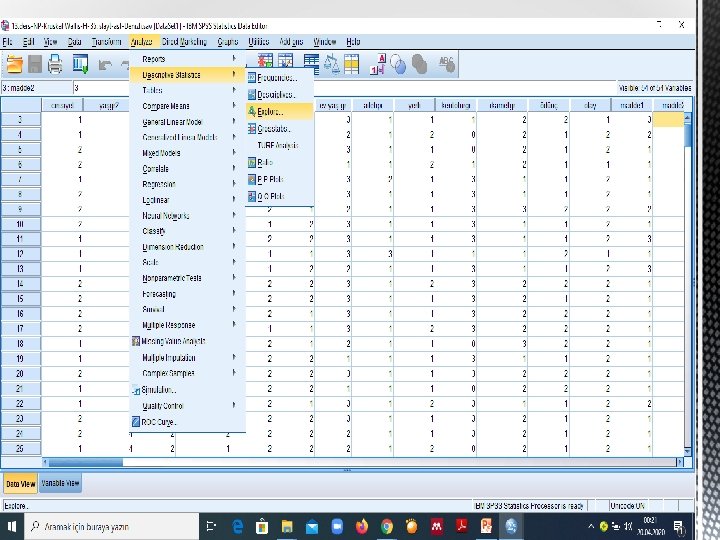
Task: Open the Loglinear menu entry
Action: click(x=187, y=200)
